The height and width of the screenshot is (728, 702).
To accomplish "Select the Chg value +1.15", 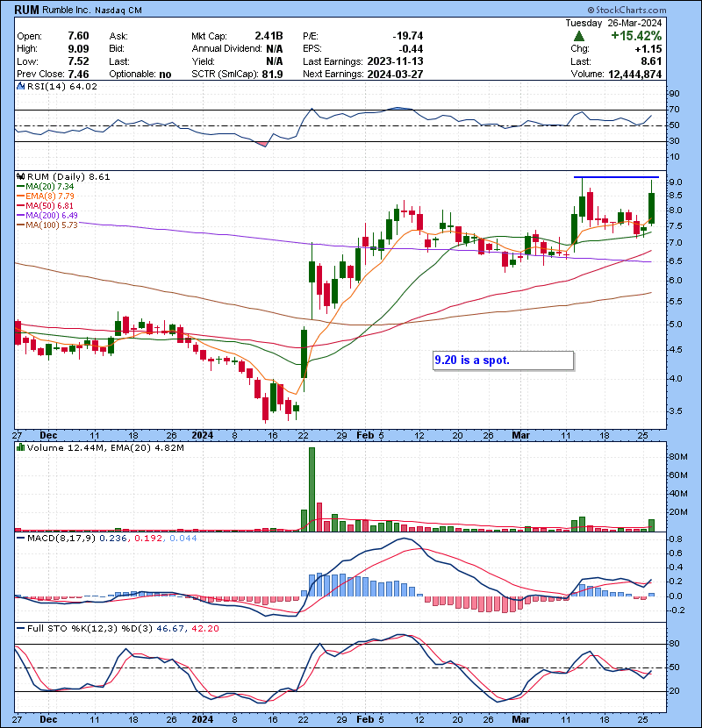I will [648, 49].
